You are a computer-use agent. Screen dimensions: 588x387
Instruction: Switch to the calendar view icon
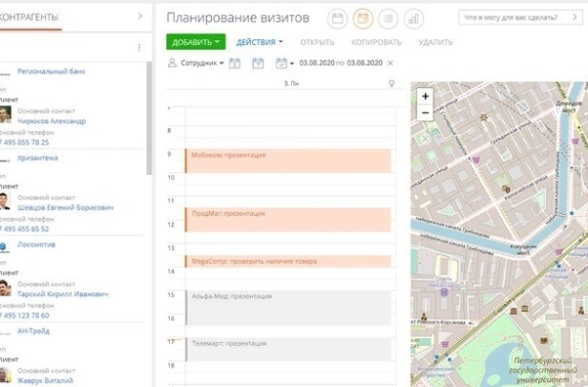pos(338,18)
